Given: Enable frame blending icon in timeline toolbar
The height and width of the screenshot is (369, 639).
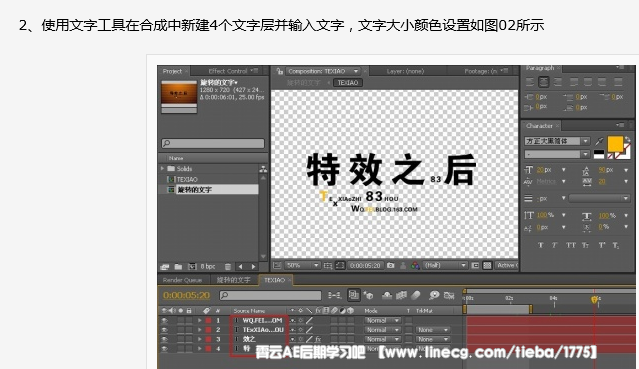Looking at the screenshot, I should (401, 295).
